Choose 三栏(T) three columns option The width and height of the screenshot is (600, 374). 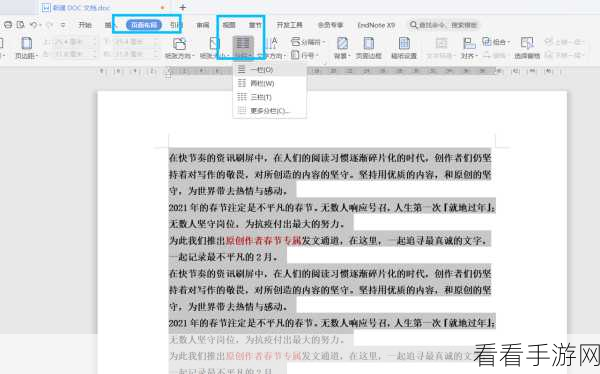click(x=269, y=97)
